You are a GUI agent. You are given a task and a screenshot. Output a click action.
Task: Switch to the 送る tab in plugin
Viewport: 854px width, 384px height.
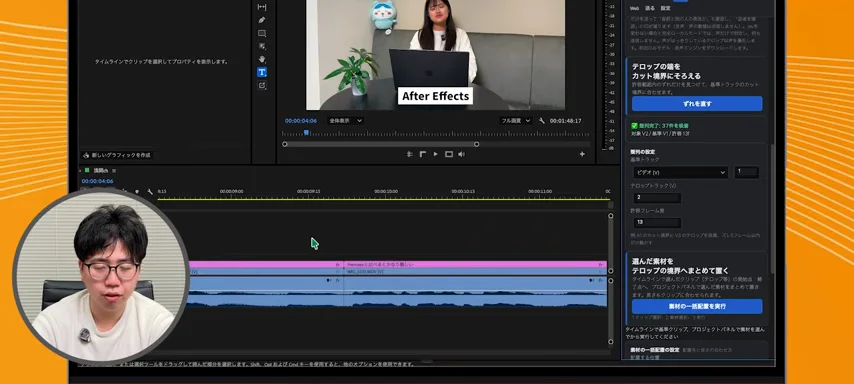[650, 8]
